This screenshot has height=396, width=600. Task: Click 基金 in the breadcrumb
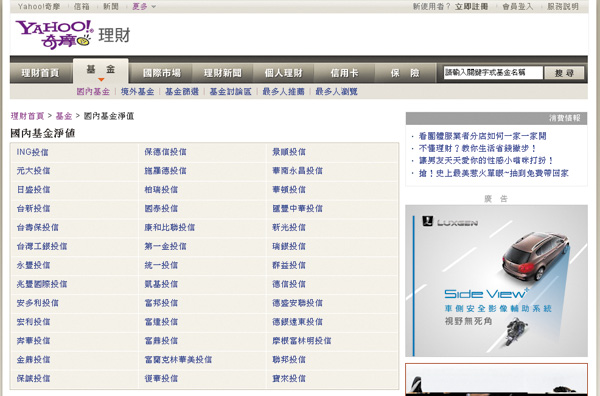click(64, 116)
